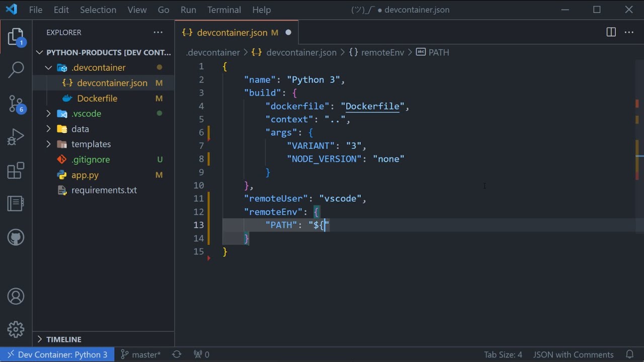644x362 pixels.
Task: Click the EXPLORER panel title
Action: point(64,32)
